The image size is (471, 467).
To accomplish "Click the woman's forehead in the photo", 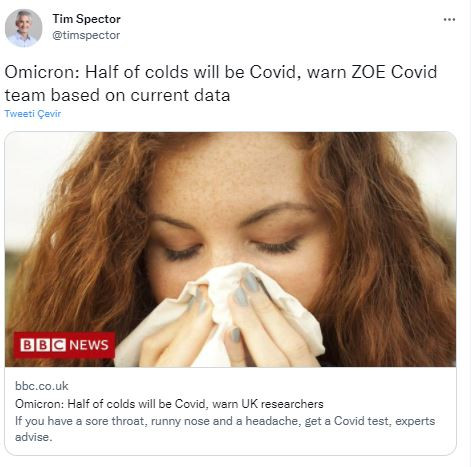I will [230, 173].
